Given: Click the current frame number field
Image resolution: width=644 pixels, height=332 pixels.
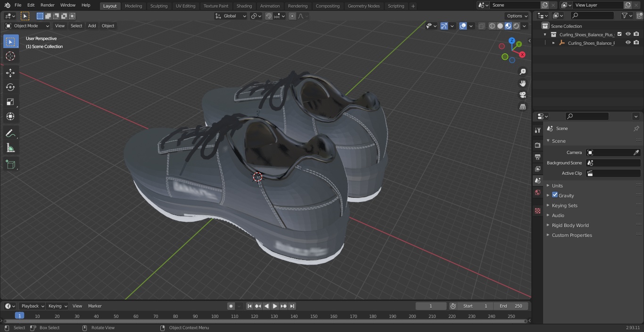Looking at the screenshot, I should point(430,306).
